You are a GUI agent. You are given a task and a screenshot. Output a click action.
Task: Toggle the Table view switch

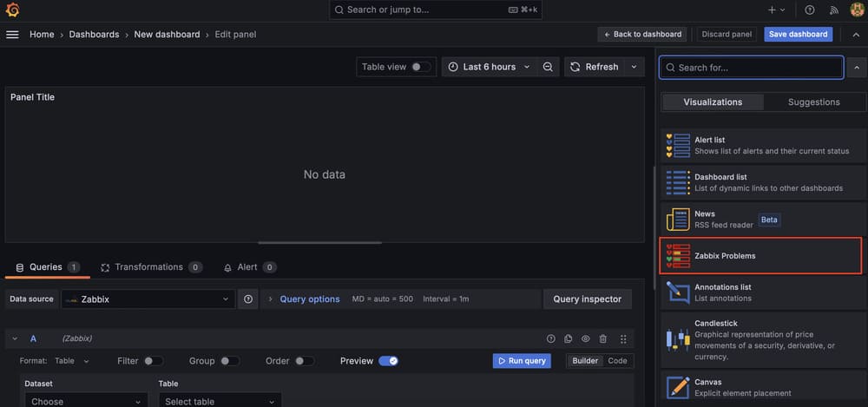pyautogui.click(x=421, y=67)
